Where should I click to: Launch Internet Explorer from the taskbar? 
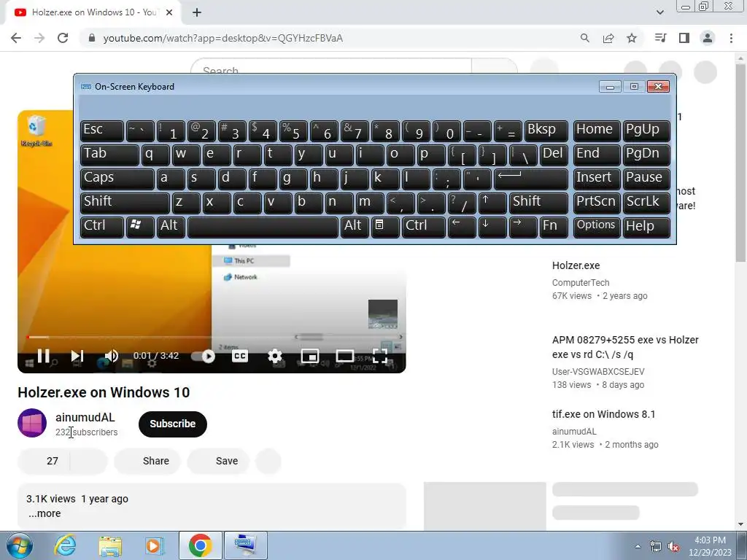tap(65, 545)
